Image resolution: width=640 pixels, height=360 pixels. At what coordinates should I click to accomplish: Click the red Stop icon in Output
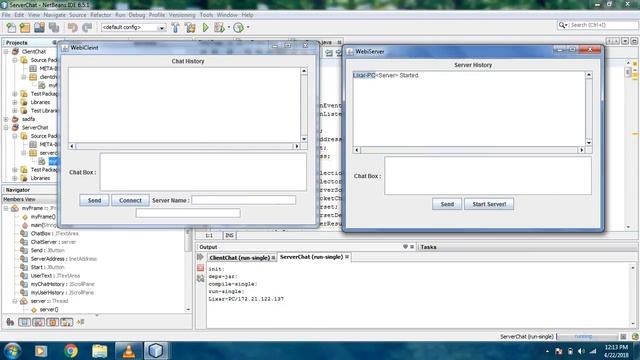coord(200,268)
